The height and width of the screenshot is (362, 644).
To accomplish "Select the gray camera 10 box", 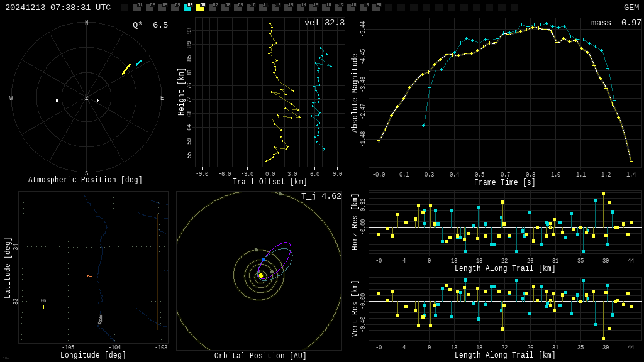I will click(250, 8).
